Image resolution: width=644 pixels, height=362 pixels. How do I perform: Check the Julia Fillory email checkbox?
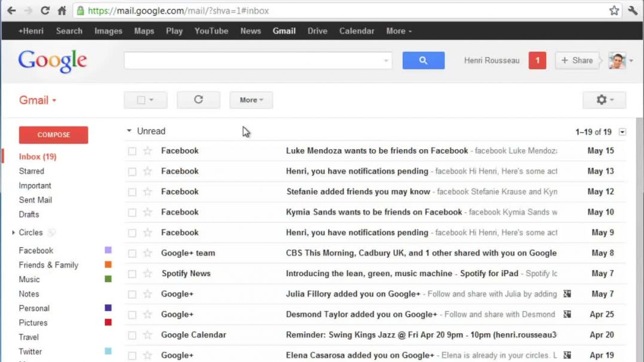(132, 294)
